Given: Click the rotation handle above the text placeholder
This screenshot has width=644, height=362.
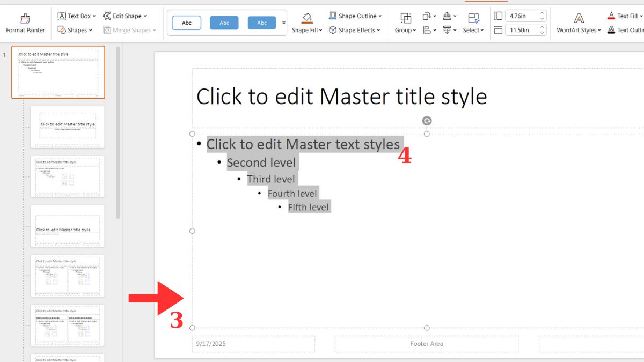Looking at the screenshot, I should [x=427, y=121].
